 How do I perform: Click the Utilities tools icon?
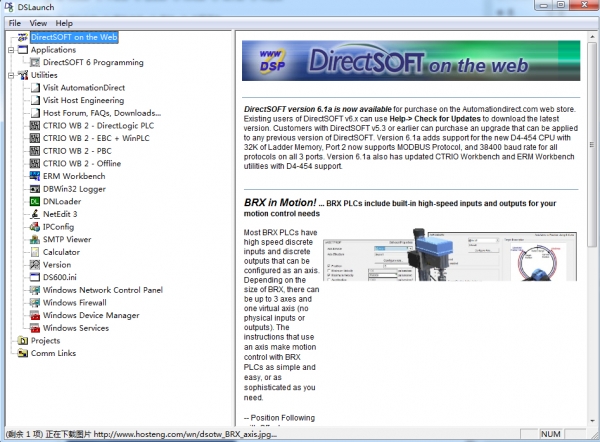pyautogui.click(x=23, y=75)
